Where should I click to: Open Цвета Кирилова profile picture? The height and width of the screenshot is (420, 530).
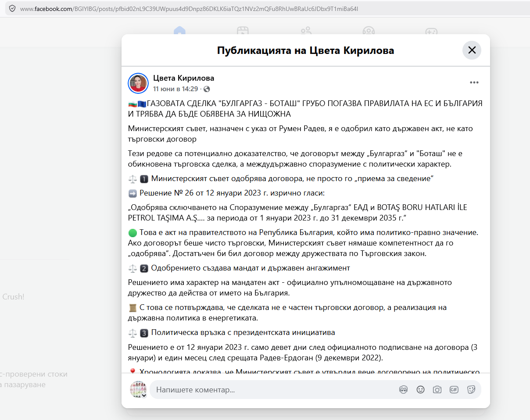coord(138,83)
